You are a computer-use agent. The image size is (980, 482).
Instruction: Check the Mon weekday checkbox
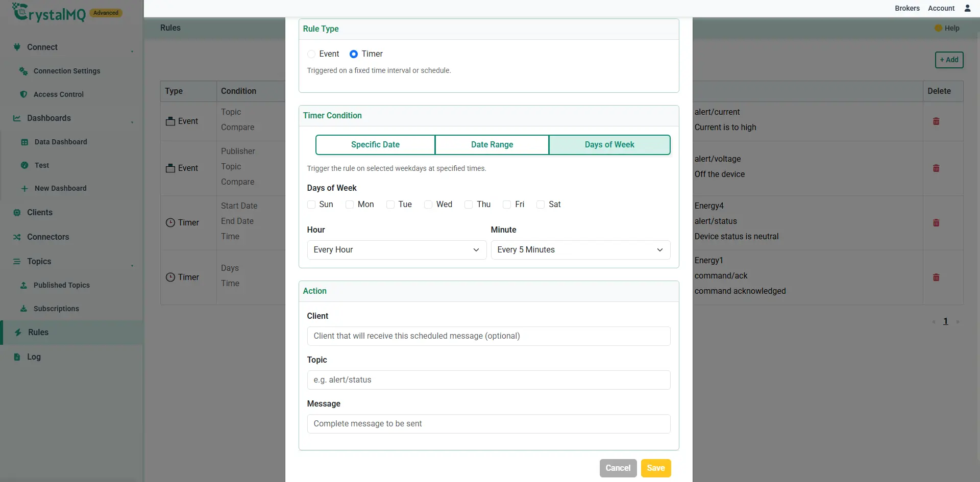350,205
